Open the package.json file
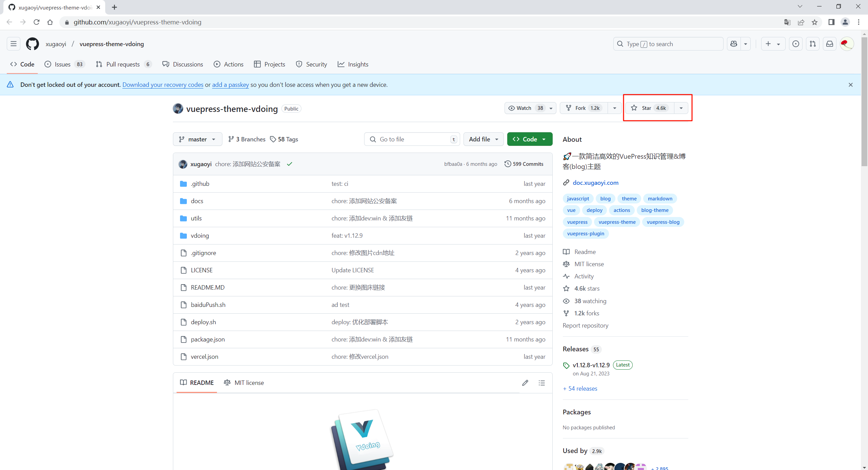The width and height of the screenshot is (868, 470). click(208, 339)
